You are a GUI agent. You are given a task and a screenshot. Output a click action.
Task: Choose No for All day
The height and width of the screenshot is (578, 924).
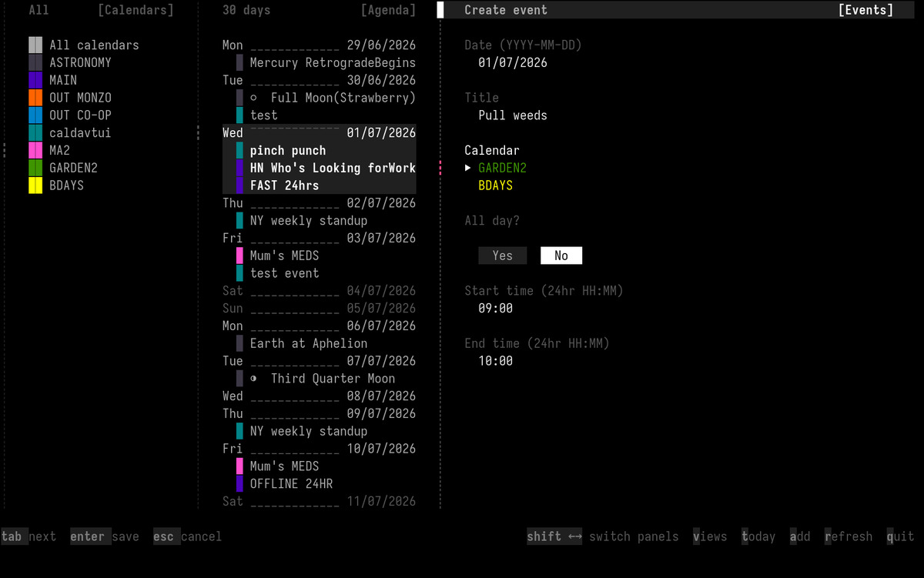pyautogui.click(x=561, y=256)
